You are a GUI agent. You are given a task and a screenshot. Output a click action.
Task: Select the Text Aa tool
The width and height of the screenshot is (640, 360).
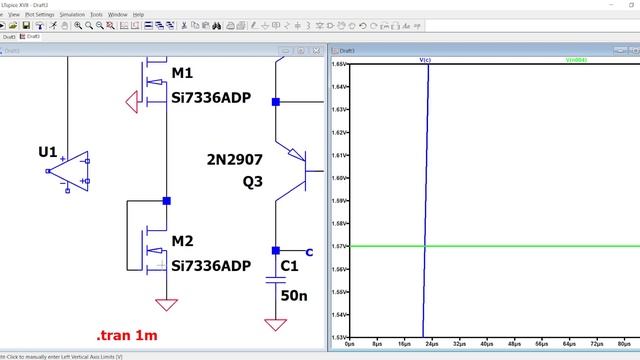pyautogui.click(x=406, y=26)
